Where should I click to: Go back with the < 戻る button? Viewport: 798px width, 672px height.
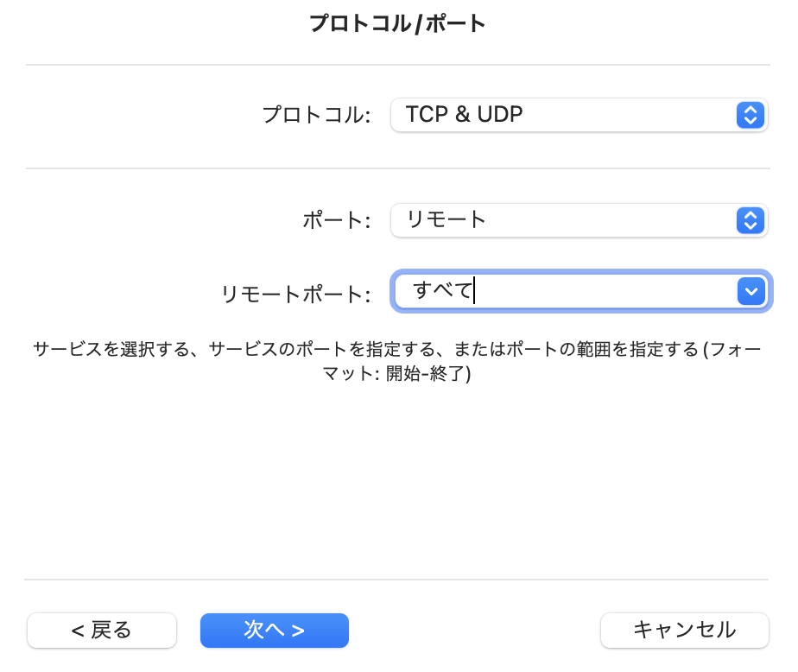tap(102, 631)
